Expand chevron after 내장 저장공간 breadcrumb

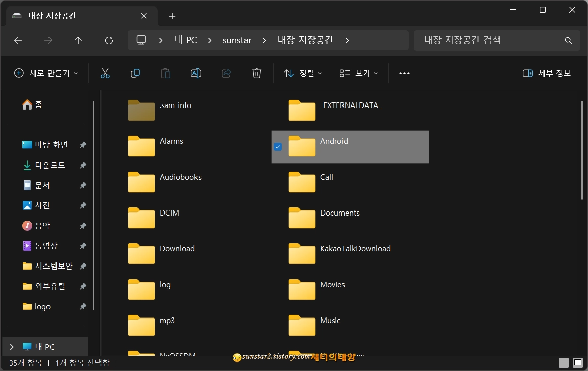[x=347, y=40]
